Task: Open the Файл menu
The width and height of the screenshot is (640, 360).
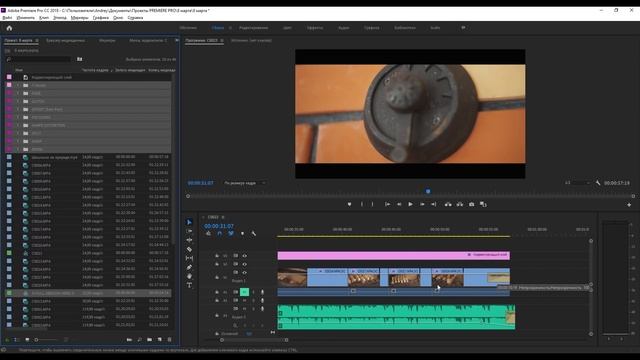Action: (7, 18)
